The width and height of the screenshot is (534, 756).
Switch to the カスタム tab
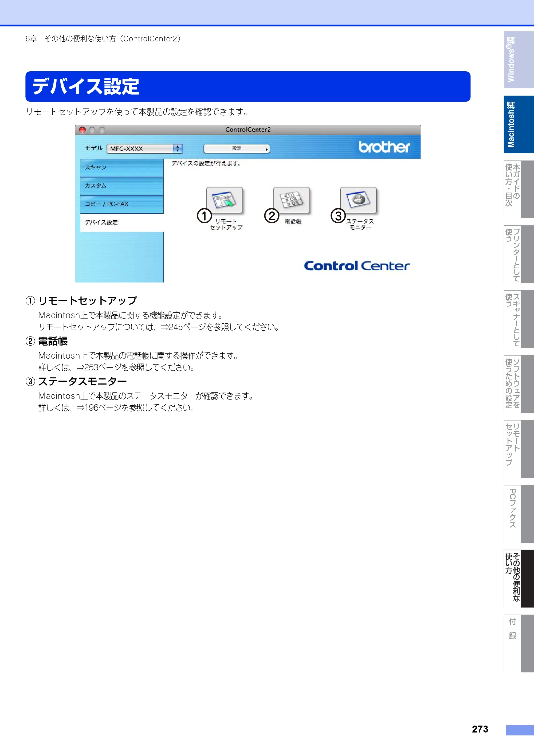122,186
